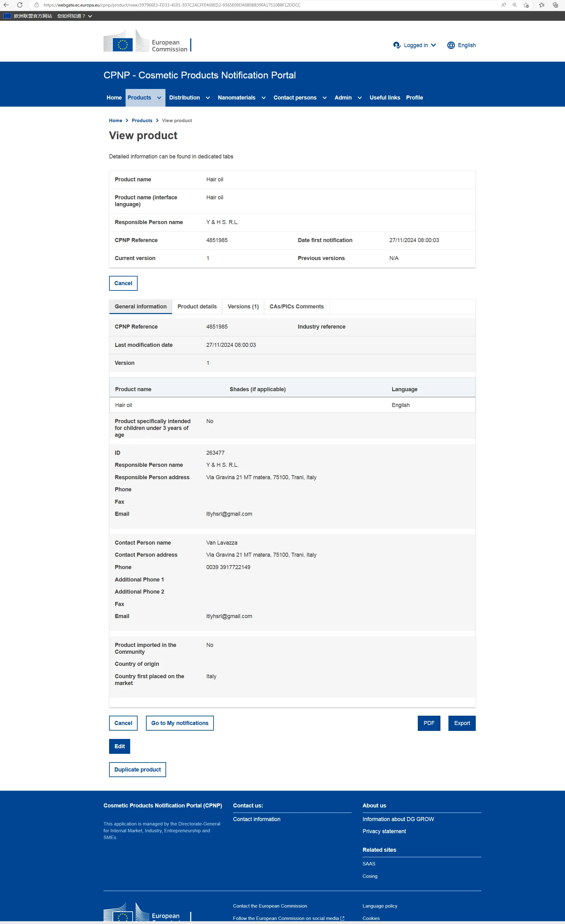Expand the EU official website info dropdown
The image size is (565, 924).
click(x=75, y=16)
